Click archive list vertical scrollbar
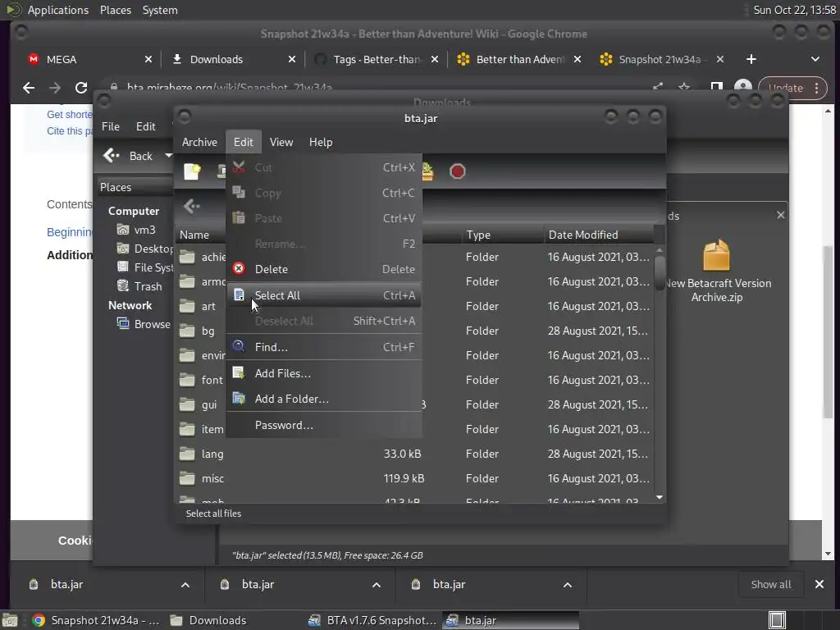The height and width of the screenshot is (630, 840). coord(660,273)
